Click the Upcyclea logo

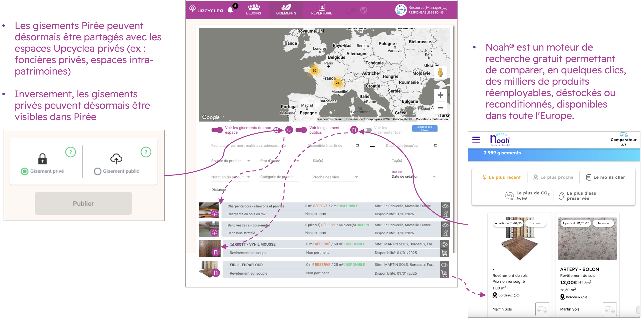coord(206,9)
